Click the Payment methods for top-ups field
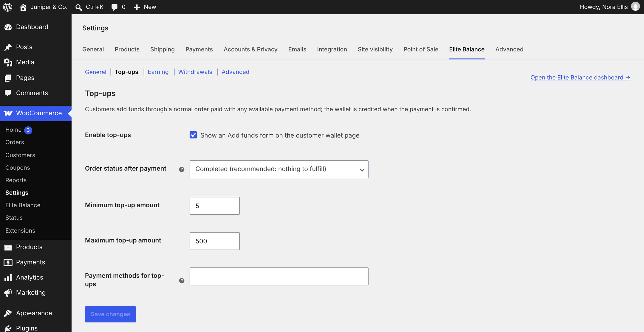 pos(279,276)
